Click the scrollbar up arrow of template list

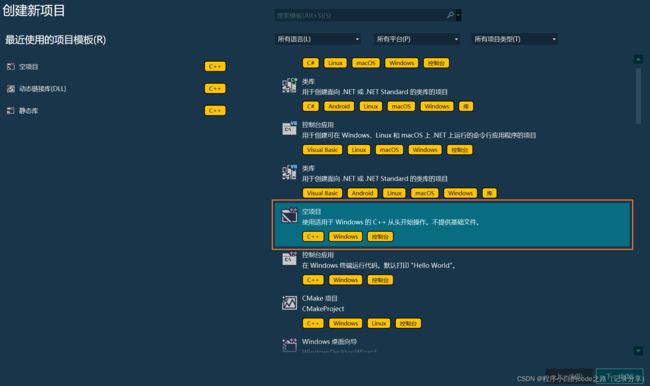click(638, 59)
